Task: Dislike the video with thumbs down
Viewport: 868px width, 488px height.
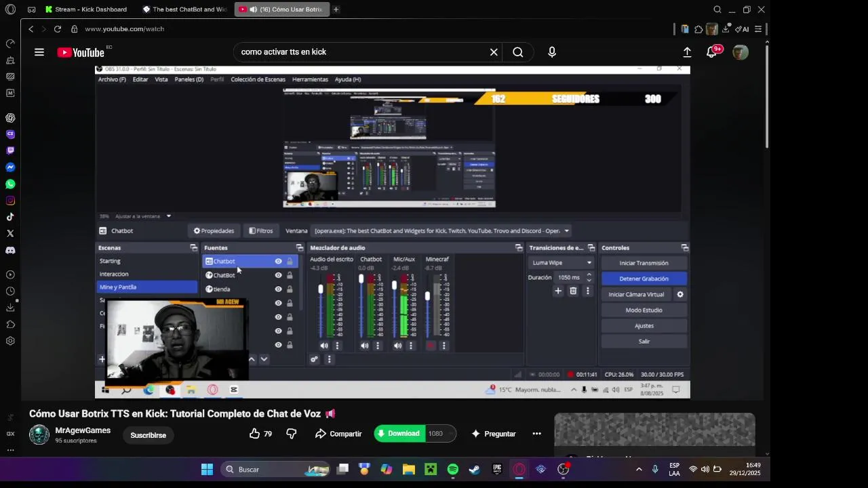Action: coord(292,434)
